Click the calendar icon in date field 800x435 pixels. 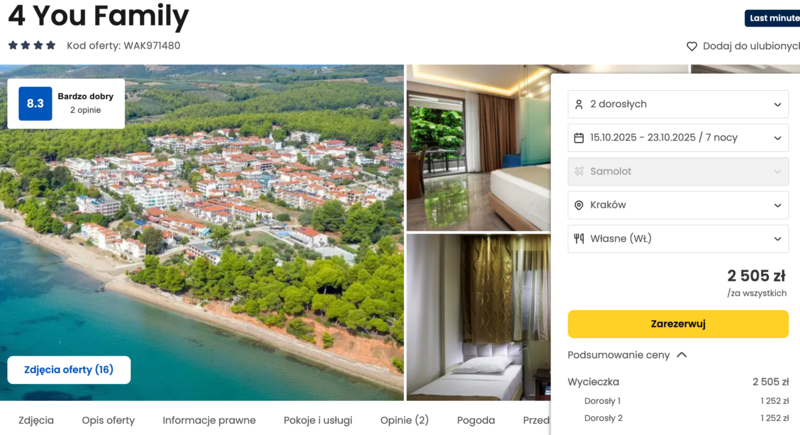[x=579, y=138]
